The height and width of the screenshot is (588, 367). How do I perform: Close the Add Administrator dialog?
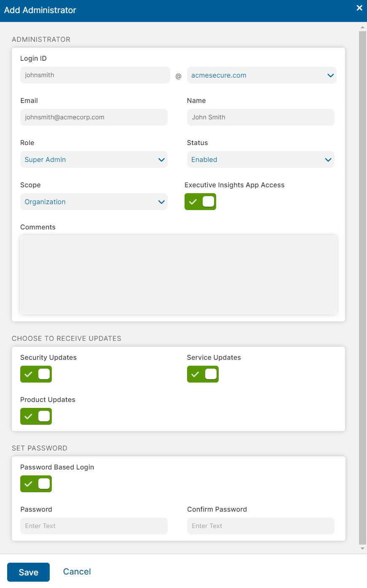pyautogui.click(x=359, y=8)
